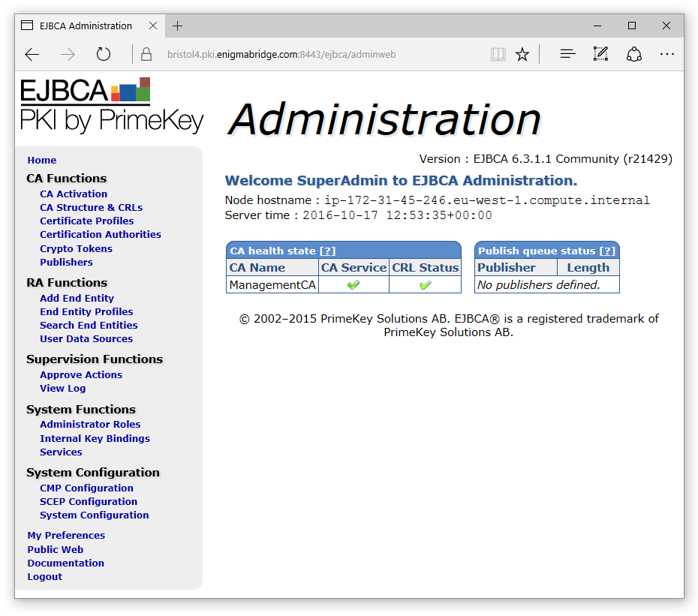Open reading view book icon
The width and height of the screenshot is (698, 616).
tap(498, 54)
